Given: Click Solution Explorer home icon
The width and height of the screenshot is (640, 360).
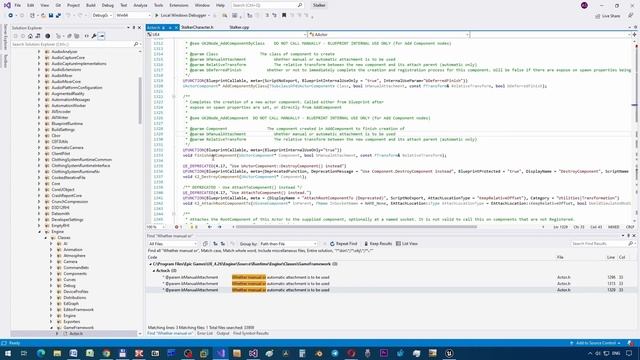Looking at the screenshot, I should [x=30, y=36].
